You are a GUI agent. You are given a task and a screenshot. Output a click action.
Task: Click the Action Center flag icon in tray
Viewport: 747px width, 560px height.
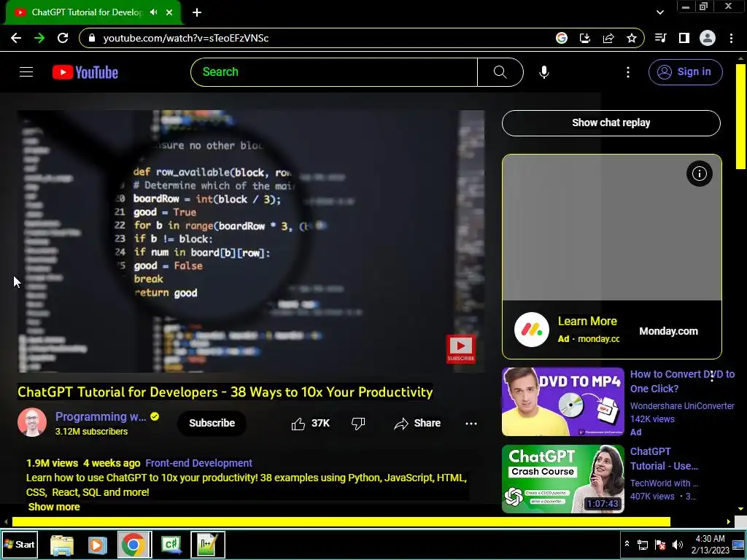point(659,544)
